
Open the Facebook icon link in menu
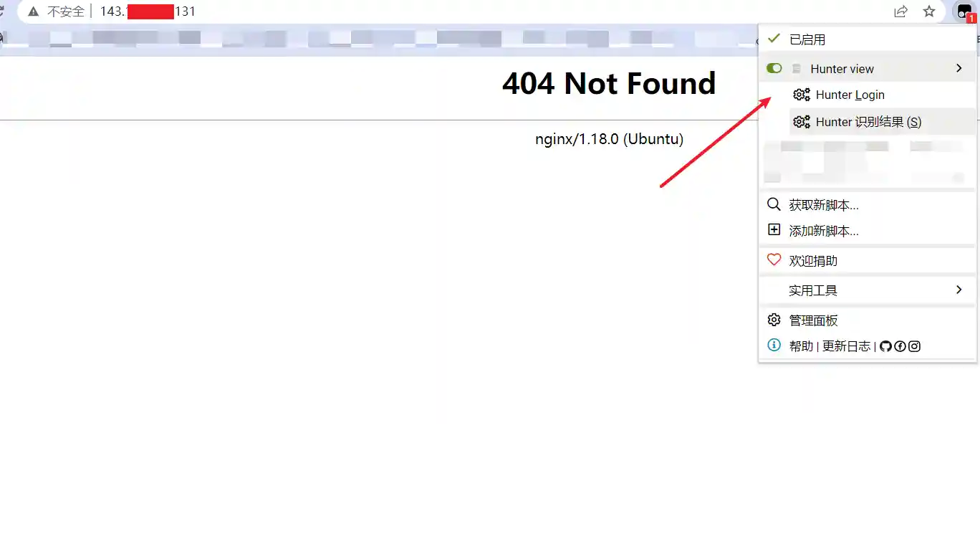click(900, 346)
